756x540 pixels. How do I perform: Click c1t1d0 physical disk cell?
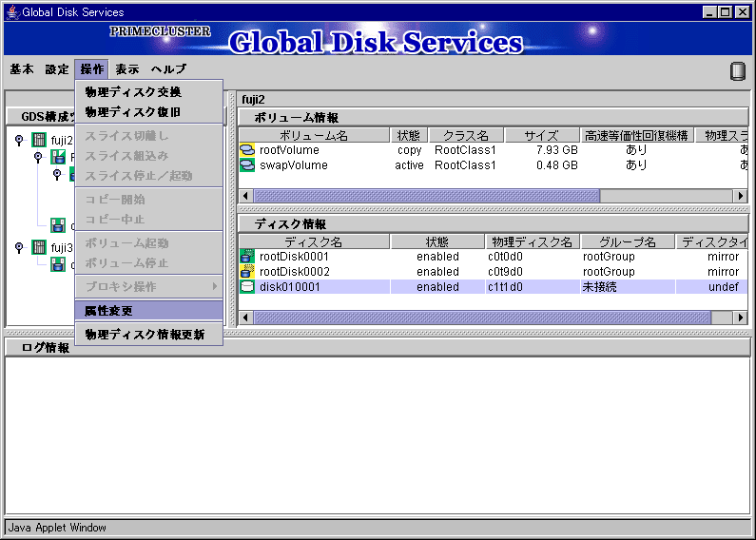[505, 287]
